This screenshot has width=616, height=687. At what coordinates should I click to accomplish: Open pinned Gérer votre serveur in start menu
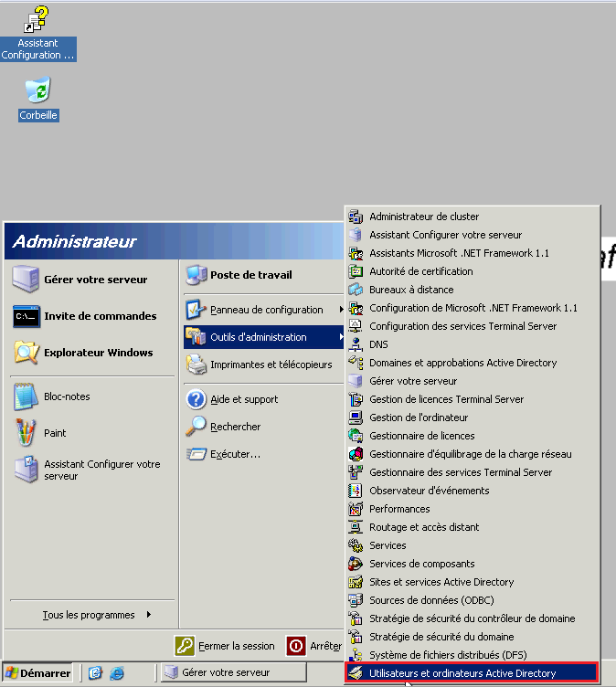pyautogui.click(x=92, y=280)
